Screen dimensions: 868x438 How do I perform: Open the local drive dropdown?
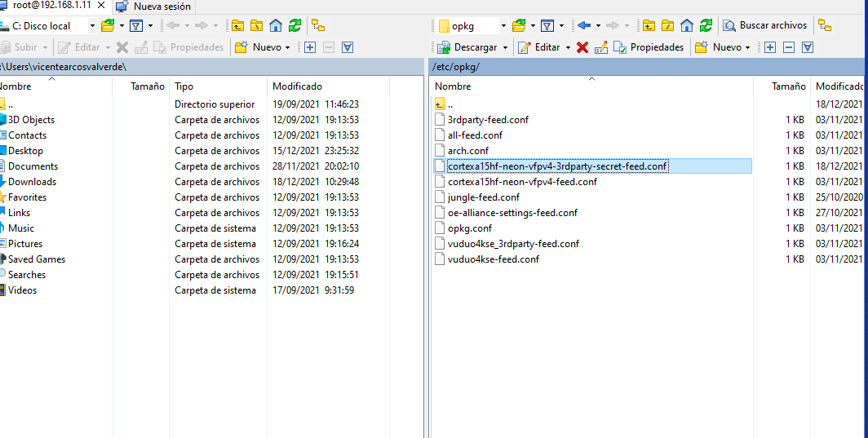(x=91, y=26)
